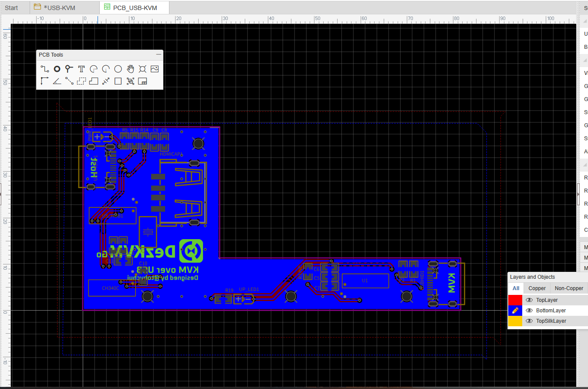Select the Pad tool in PCB Tools
588x389 pixels.
(x=57, y=69)
